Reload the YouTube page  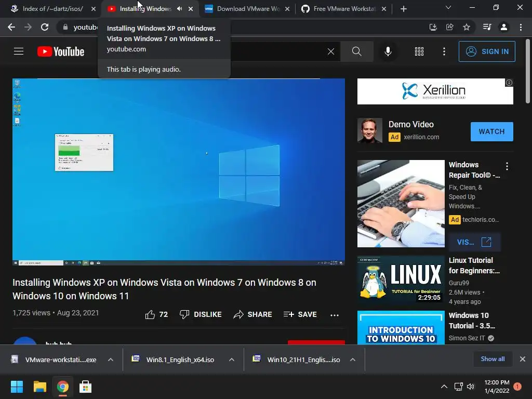click(45, 27)
